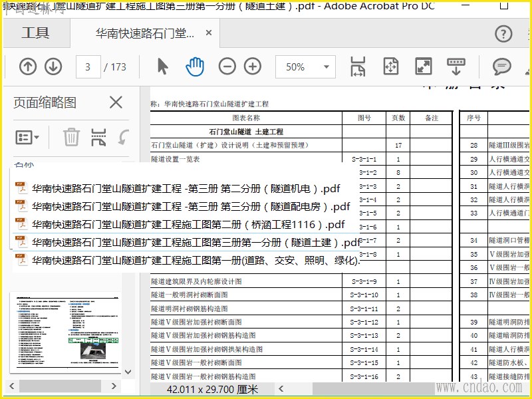This screenshot has width=532, height=399.
Task: Open file 第三册 第三分册（隧道配电房）.pdf
Action: coord(191,207)
